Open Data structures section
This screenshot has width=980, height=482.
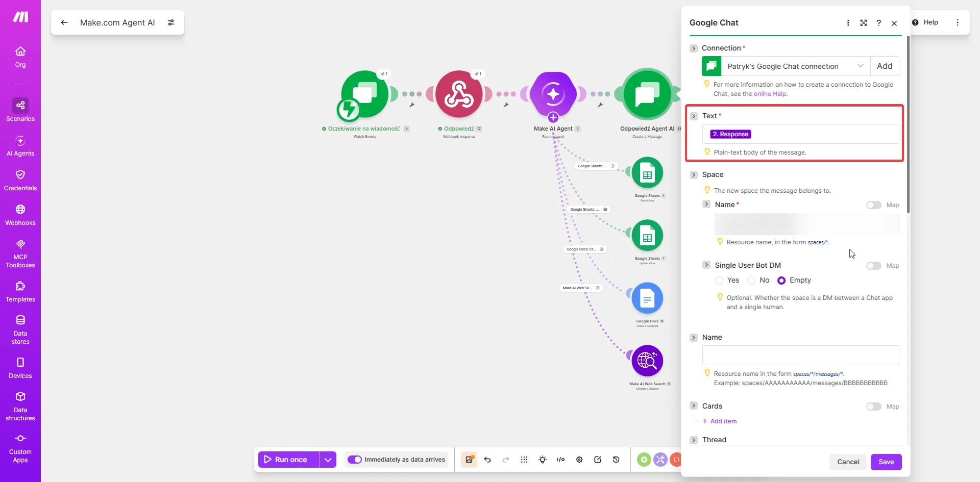(20, 407)
